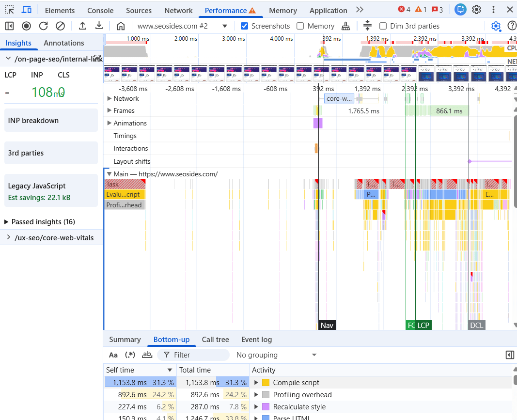The width and height of the screenshot is (517, 420).
Task: Expand the Animations track
Action: (109, 123)
